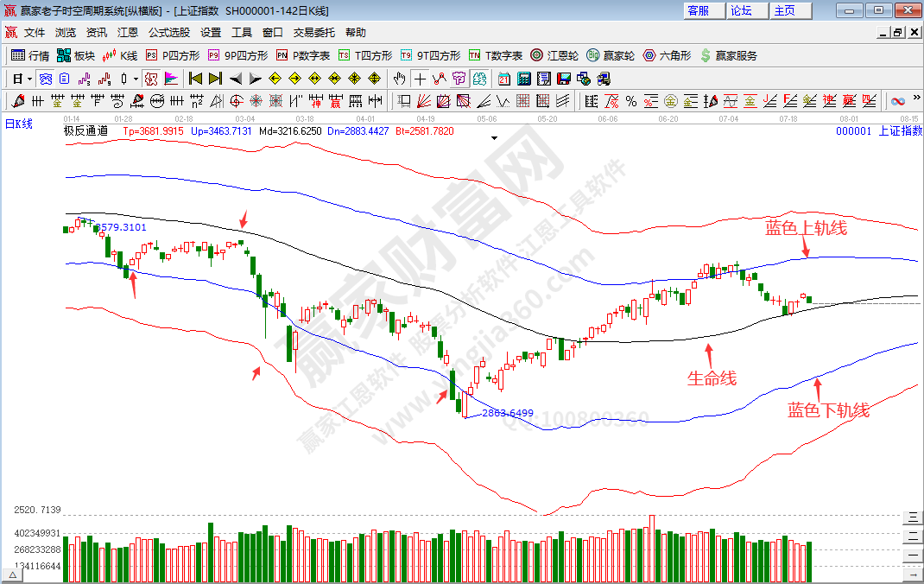Image resolution: width=924 pixels, height=584 pixels.
Task: Select the 江恩轮 Gann wheel tool
Action: [x=554, y=55]
